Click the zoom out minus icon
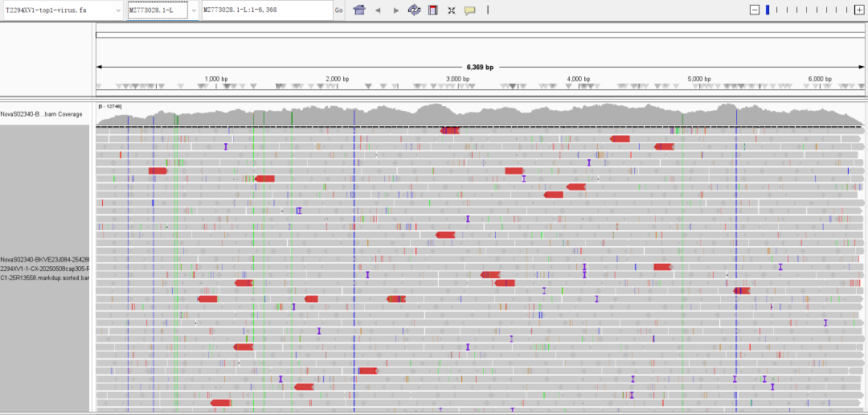 pos(754,10)
